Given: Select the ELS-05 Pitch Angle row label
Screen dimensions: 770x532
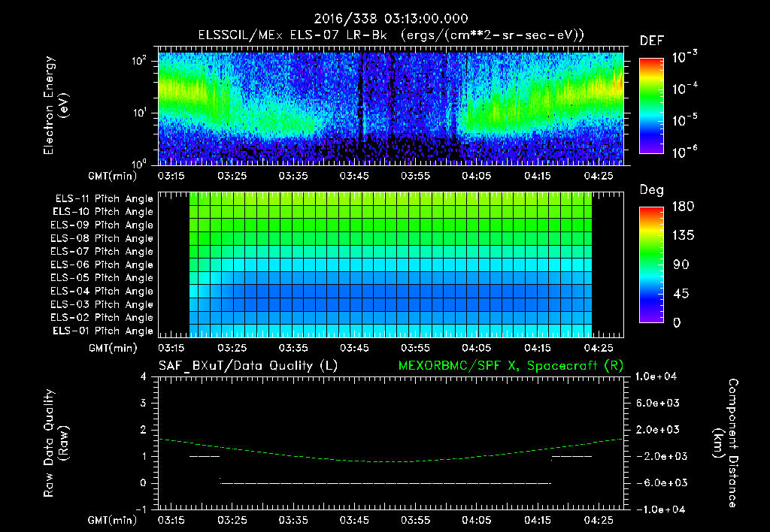Looking at the screenshot, I should point(102,278).
